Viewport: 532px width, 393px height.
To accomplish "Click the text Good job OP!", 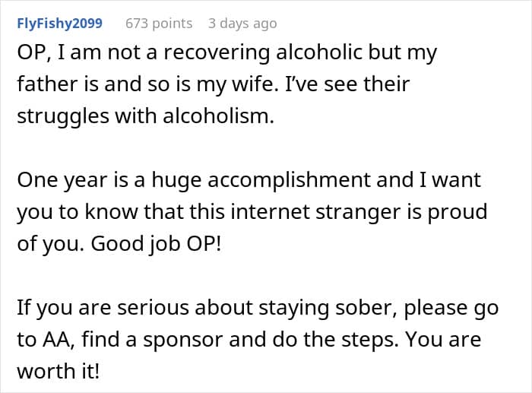I will click(156, 244).
